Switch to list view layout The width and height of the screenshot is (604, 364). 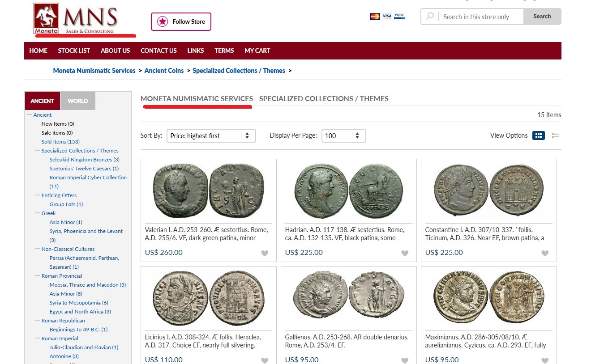point(556,135)
